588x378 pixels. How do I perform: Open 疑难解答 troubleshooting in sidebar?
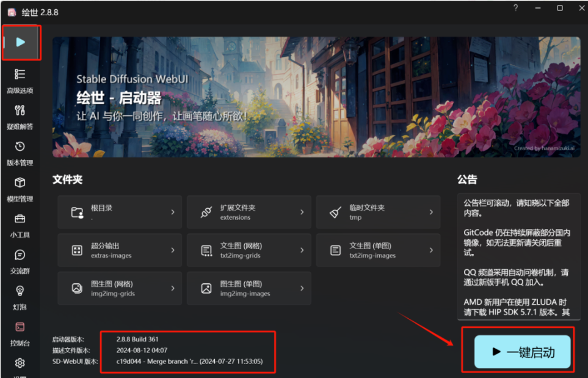click(20, 117)
